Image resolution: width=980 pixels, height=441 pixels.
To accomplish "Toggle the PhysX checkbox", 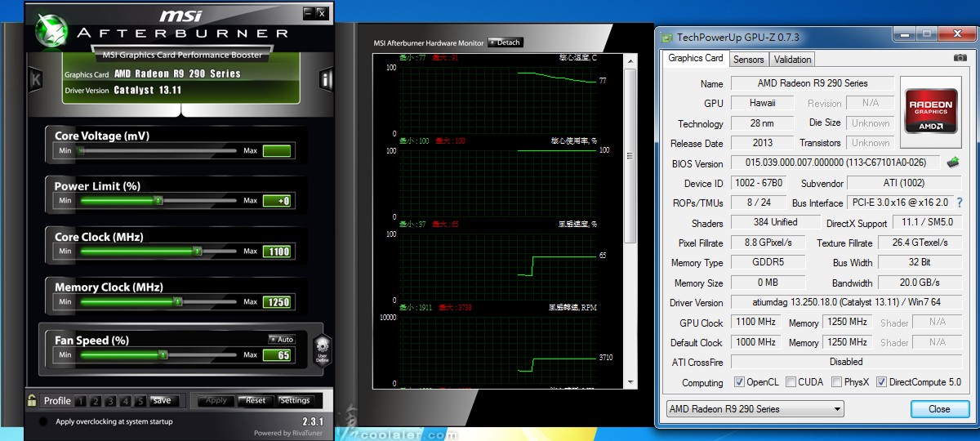I will pos(836,382).
